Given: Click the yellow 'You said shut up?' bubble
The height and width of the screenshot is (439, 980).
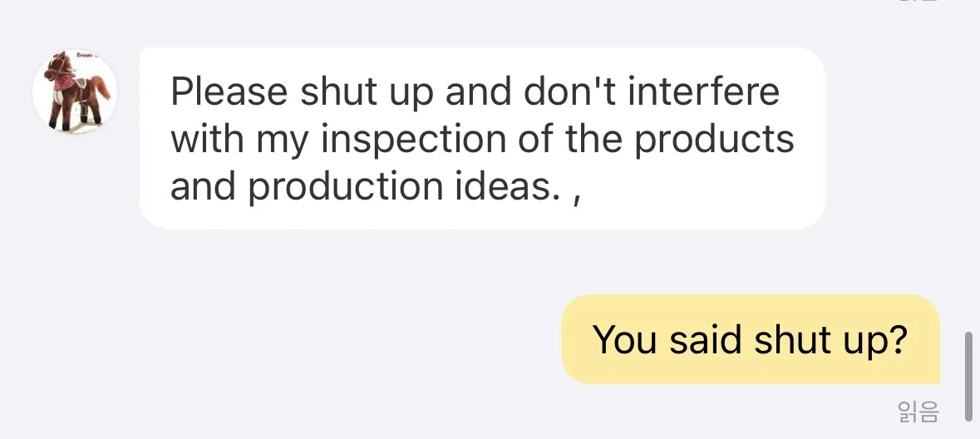Looking at the screenshot, I should point(750,339).
